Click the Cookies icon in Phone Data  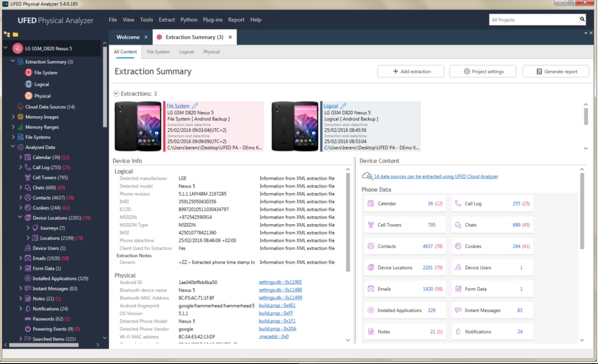458,246
